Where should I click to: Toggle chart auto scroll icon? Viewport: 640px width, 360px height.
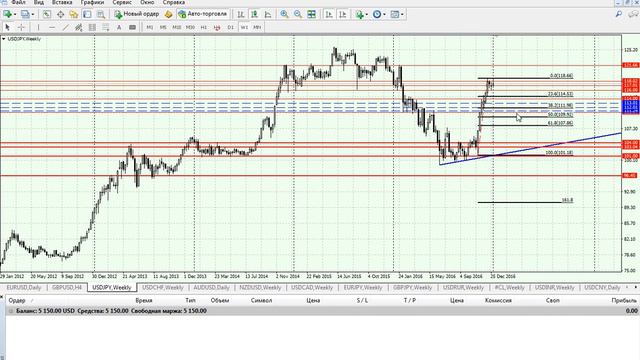tap(329, 14)
